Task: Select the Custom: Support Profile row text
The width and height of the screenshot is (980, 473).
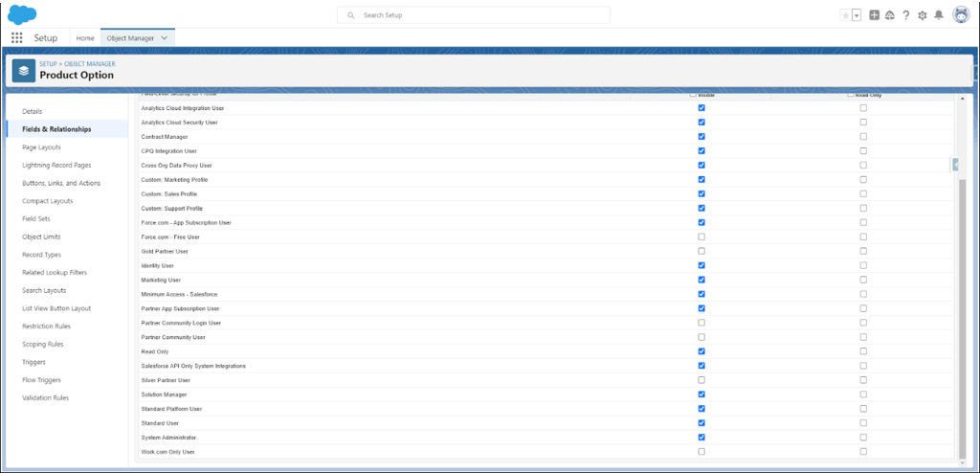Action: pos(172,208)
